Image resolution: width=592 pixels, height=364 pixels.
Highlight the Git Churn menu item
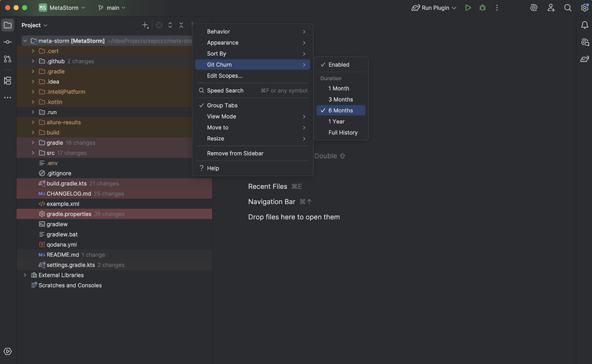coord(252,64)
